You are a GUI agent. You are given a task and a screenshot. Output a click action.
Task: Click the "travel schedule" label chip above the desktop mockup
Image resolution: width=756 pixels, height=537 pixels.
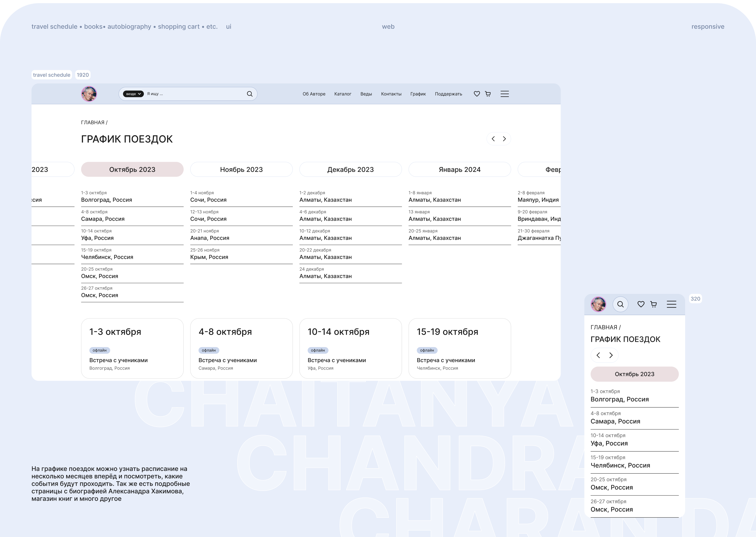(52, 75)
